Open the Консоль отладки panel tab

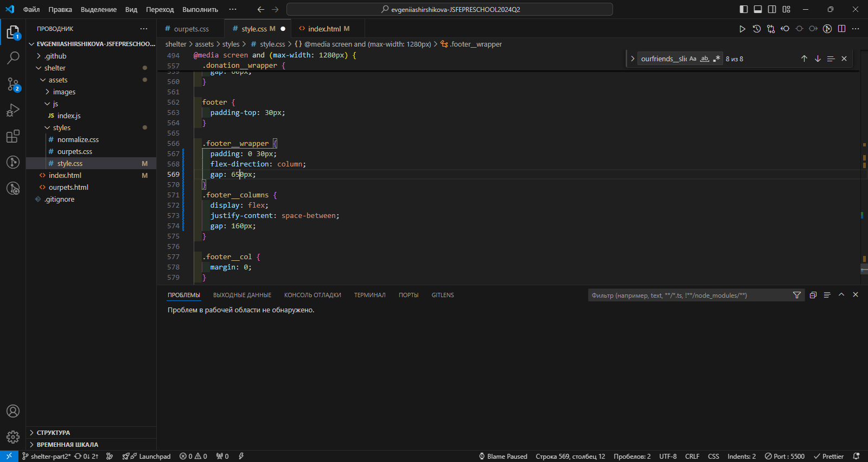312,295
